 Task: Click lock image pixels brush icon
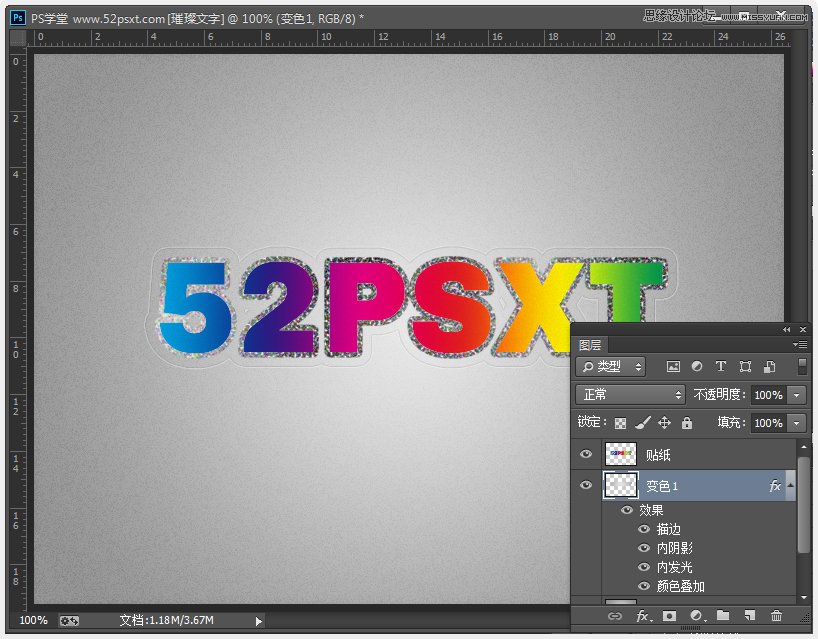click(x=643, y=423)
